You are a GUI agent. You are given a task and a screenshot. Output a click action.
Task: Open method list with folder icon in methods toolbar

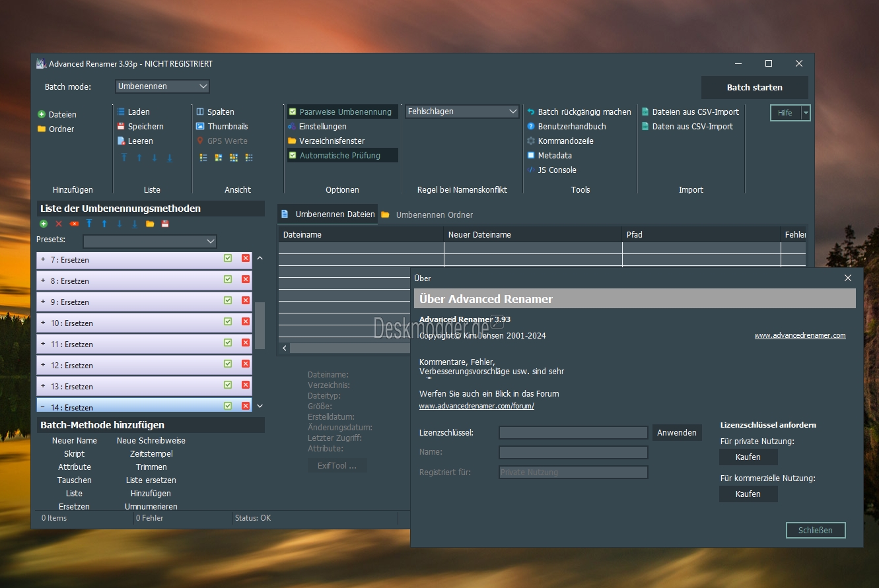[x=150, y=224]
